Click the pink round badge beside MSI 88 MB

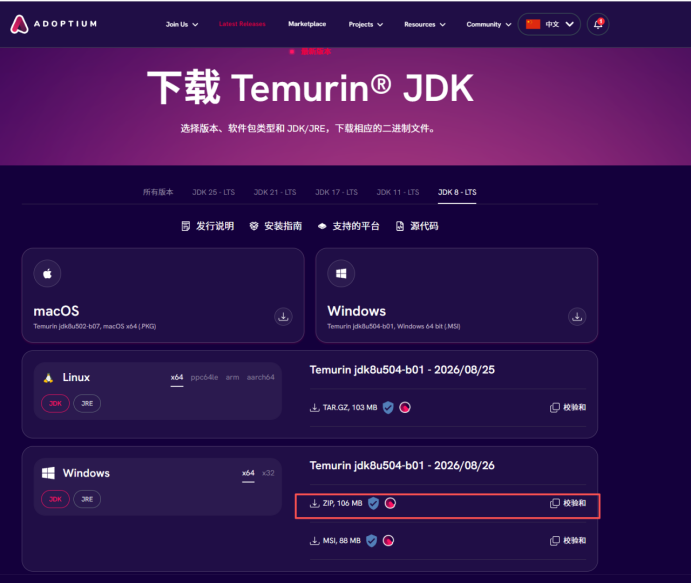tap(388, 541)
